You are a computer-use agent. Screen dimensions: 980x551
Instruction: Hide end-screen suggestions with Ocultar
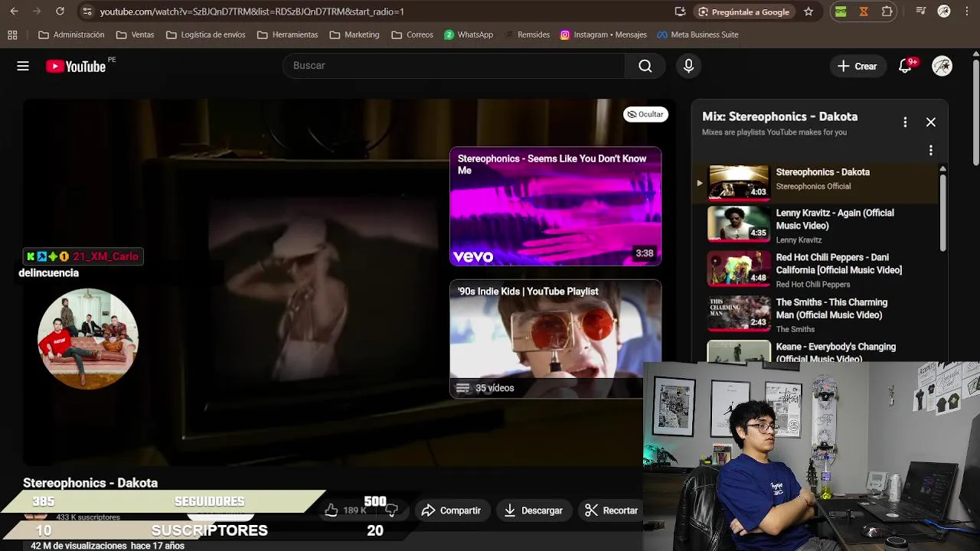pos(645,114)
